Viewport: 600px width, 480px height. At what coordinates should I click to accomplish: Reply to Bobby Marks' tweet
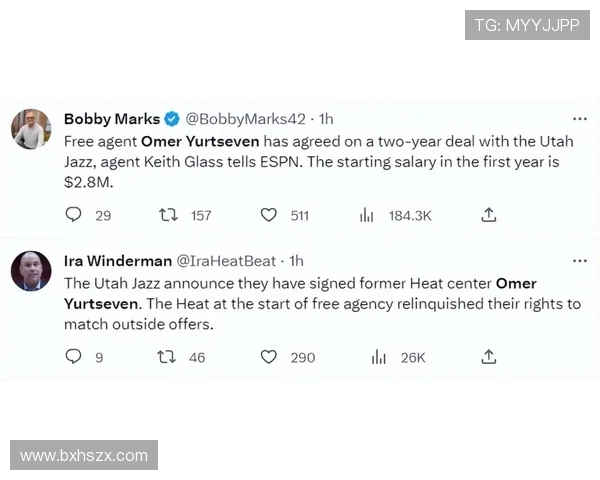pos(73,214)
